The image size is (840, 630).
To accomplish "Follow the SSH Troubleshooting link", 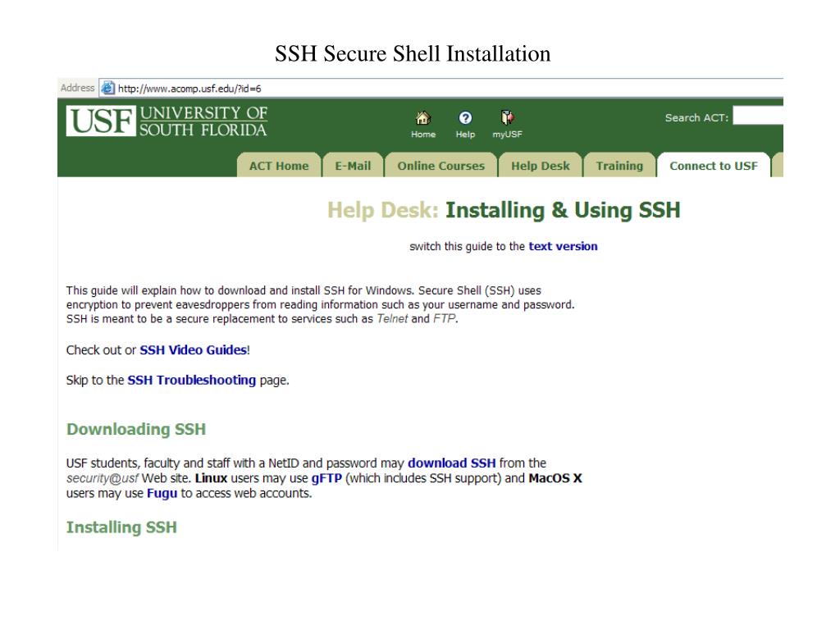I will [192, 381].
